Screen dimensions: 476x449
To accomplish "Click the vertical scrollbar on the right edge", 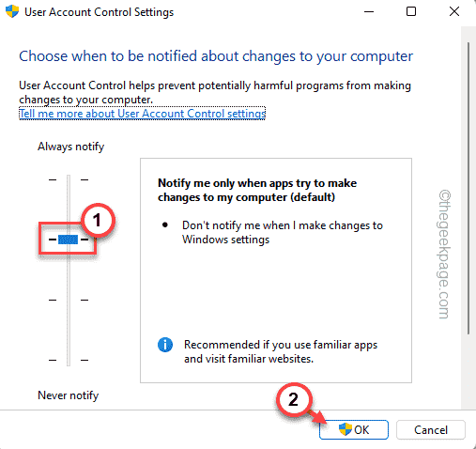I will tap(468, 188).
